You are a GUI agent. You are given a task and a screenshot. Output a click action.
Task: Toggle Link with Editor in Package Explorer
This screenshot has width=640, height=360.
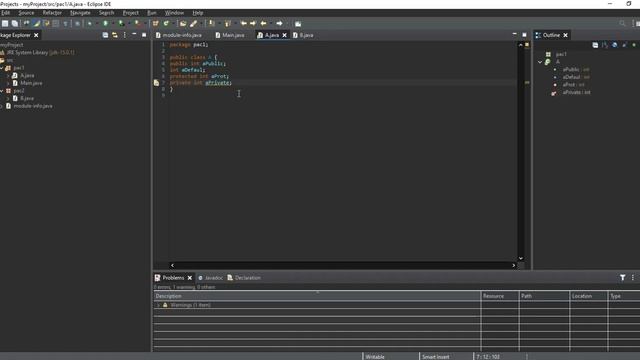[115, 35]
